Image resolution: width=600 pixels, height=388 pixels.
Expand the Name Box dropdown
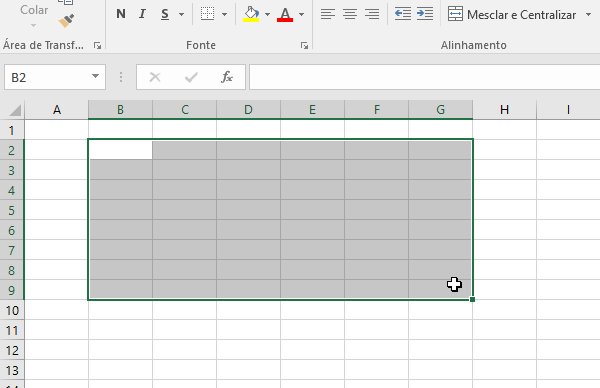pyautogui.click(x=95, y=77)
